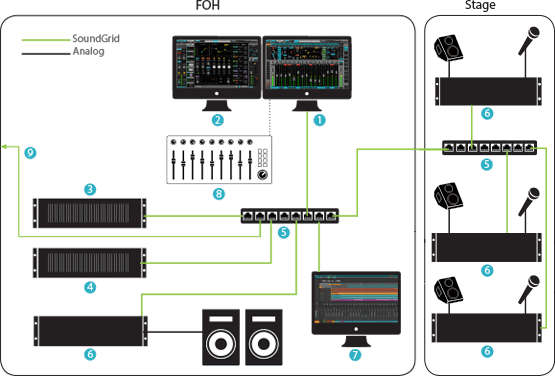Select the top stage monitor wedge speaker
The image size is (555, 376).
[448, 47]
